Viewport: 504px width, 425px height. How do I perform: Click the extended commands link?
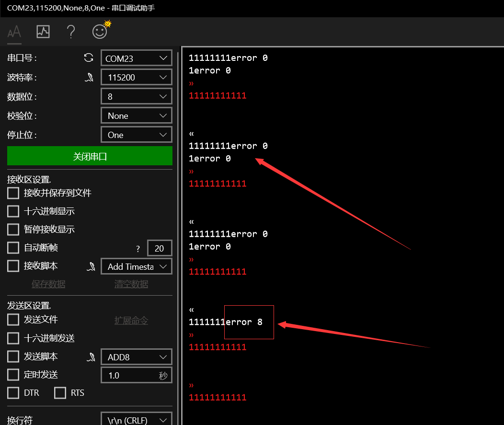131,321
